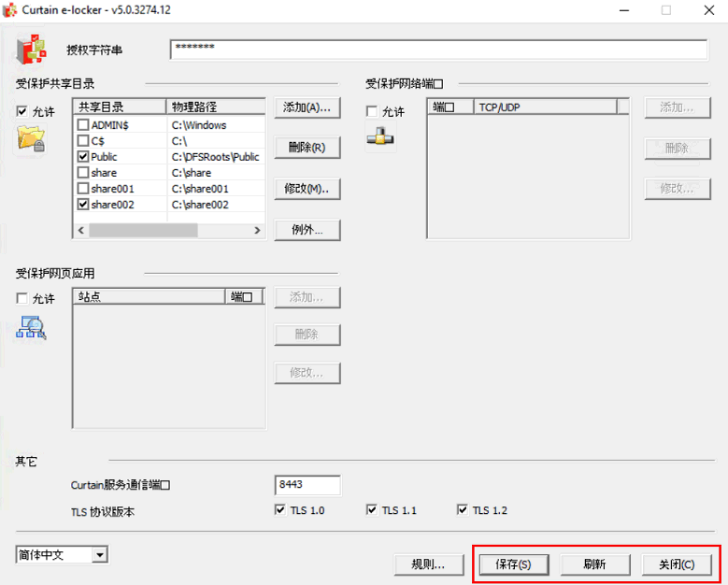Click the share list horizontal scrollbar thumb
This screenshot has height=585, width=728.
point(144,230)
